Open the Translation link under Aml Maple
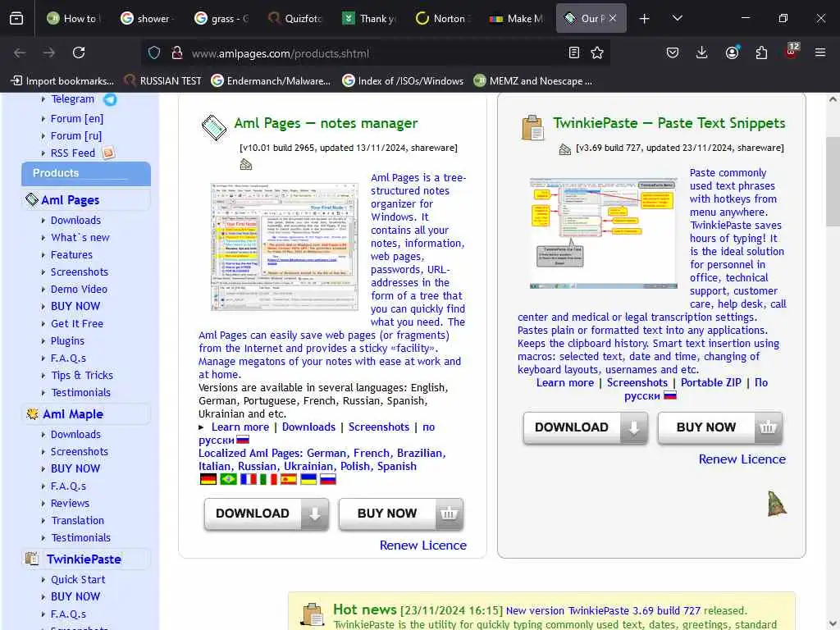Viewport: 840px width, 630px height. point(78,521)
